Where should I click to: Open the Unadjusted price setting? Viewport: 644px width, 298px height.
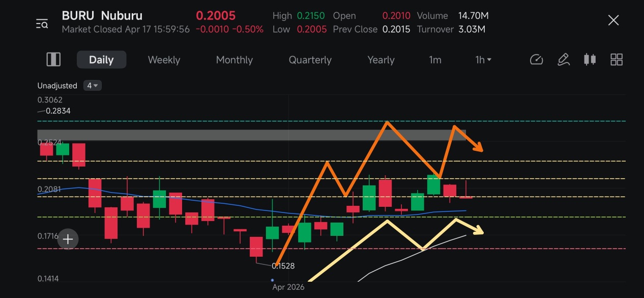click(x=57, y=86)
